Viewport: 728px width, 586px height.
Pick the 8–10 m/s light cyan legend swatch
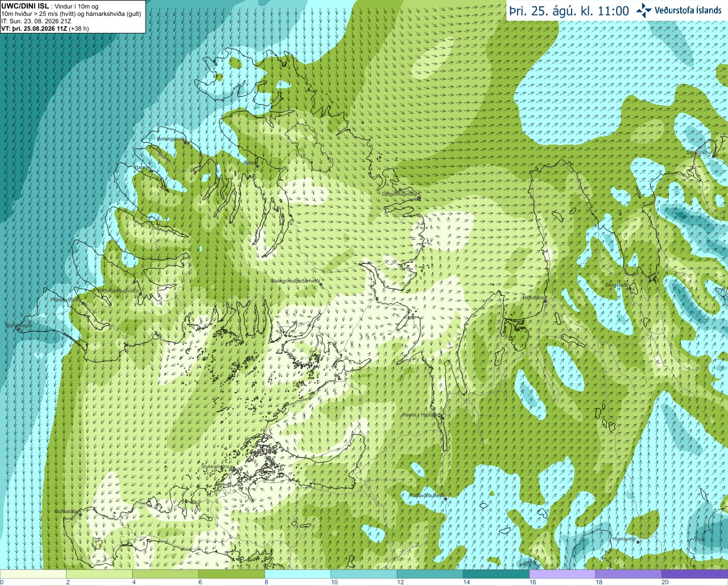(x=297, y=574)
